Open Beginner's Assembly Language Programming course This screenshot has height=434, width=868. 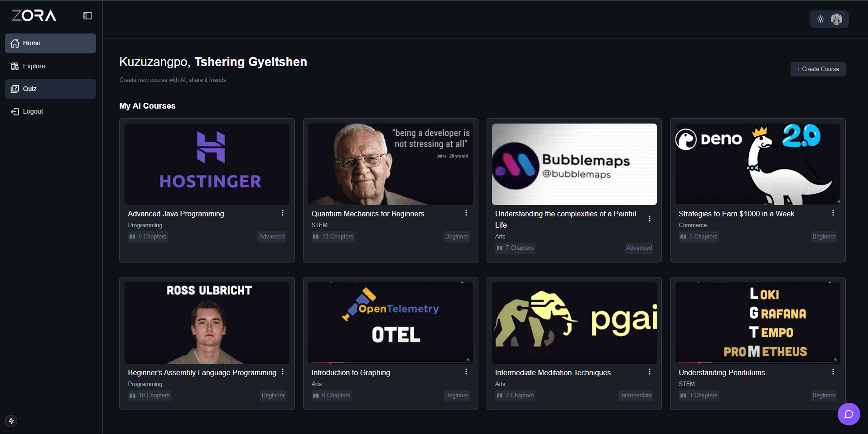click(202, 372)
